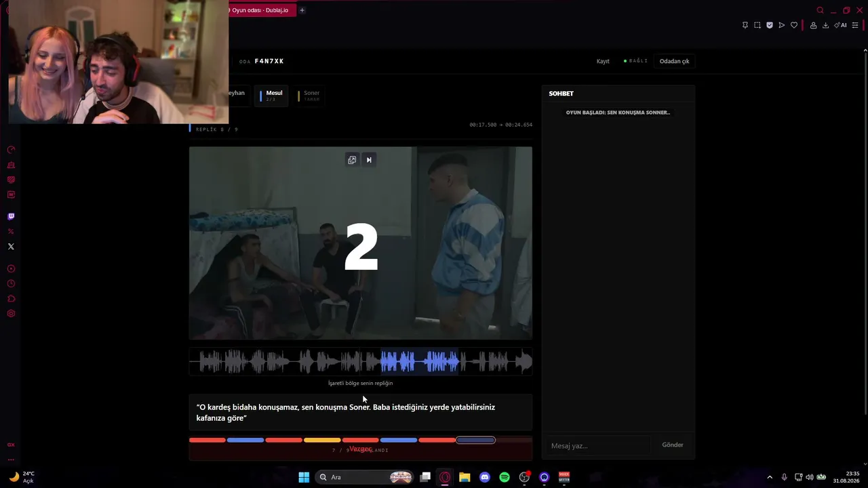The image size is (868, 488).
Task: Click the highlighted blue waveform region
Action: [420, 362]
